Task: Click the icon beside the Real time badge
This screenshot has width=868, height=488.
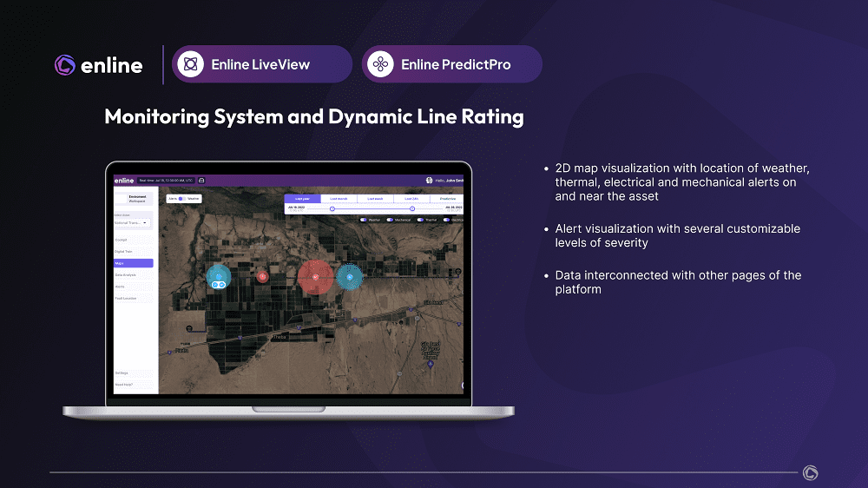Action: tap(201, 181)
